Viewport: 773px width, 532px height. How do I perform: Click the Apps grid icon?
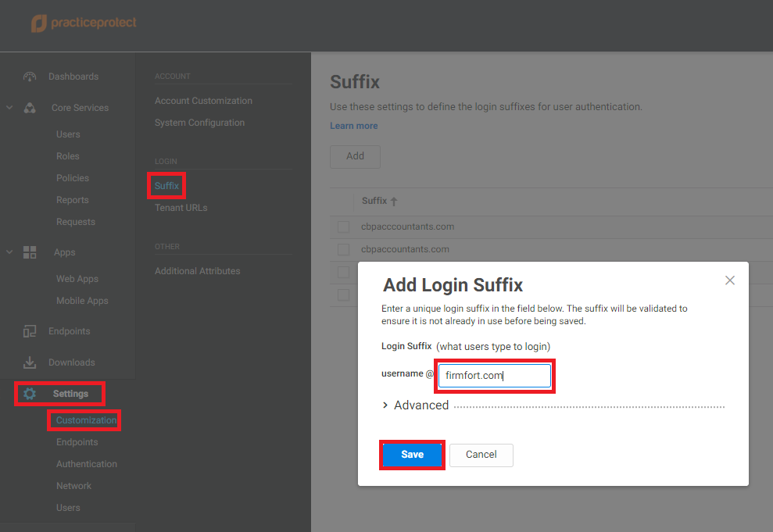coord(30,252)
